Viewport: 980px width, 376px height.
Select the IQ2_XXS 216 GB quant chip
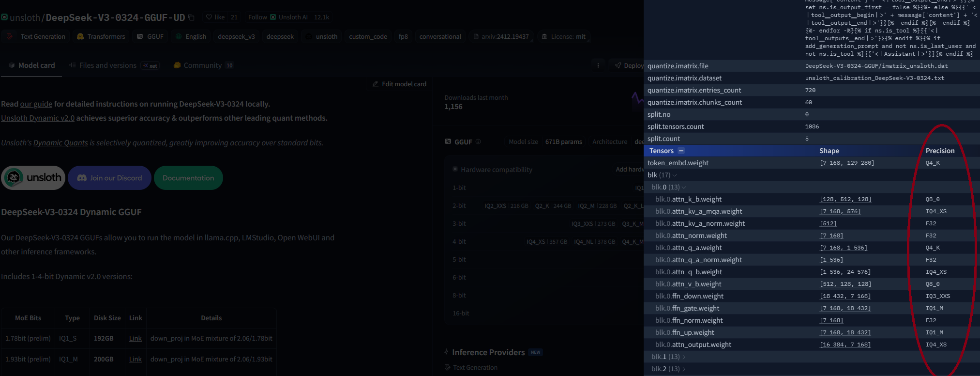(x=506, y=206)
